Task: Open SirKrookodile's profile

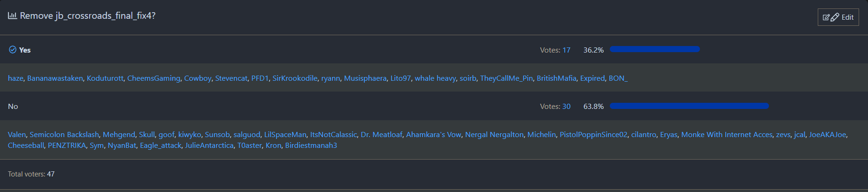Action: [295, 78]
